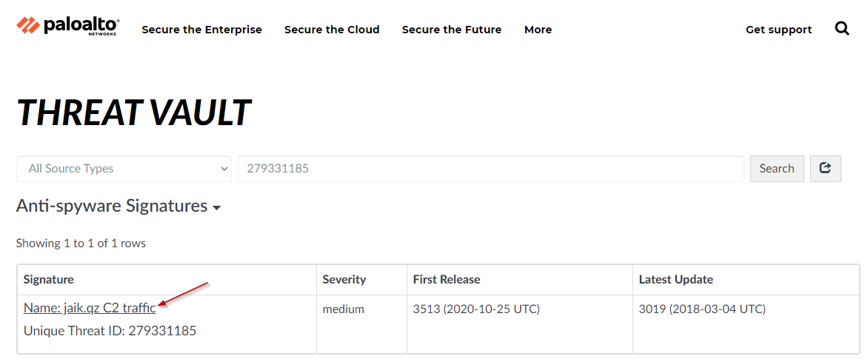
Task: Click the First Release column header
Action: 447,279
